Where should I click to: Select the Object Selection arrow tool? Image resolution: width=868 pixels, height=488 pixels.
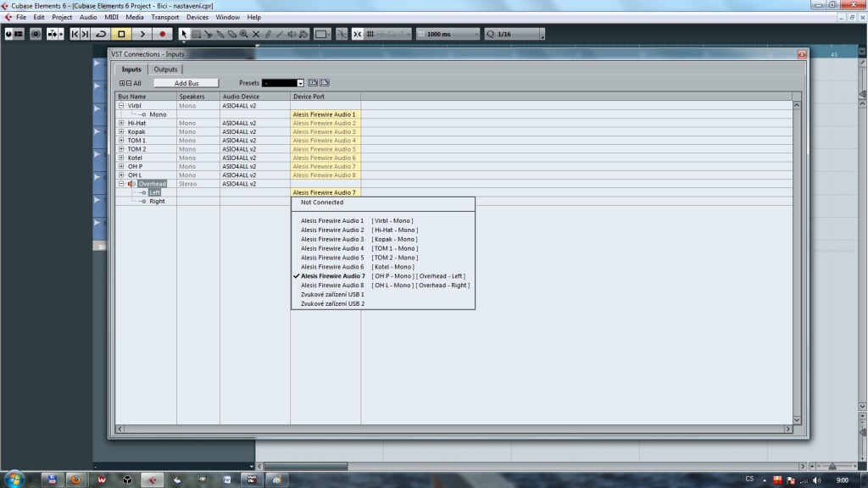coord(184,34)
